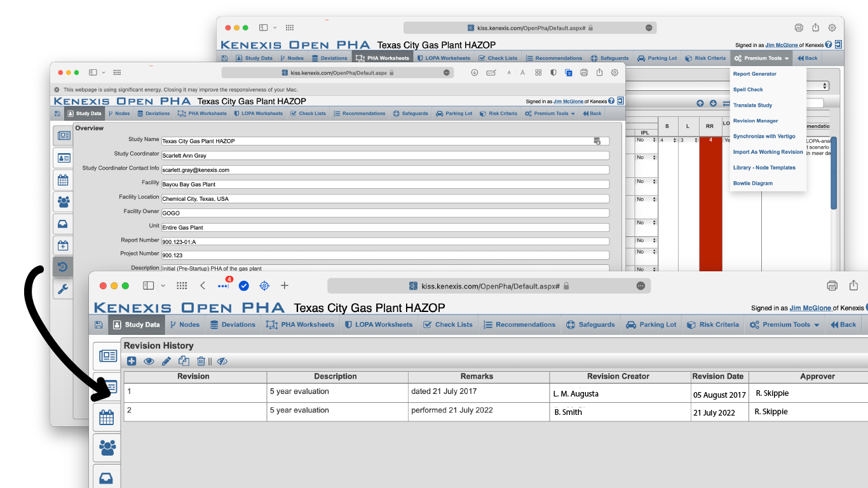Add a new revision in Revision History toolbar
The width and height of the screenshot is (868, 488).
click(x=132, y=361)
